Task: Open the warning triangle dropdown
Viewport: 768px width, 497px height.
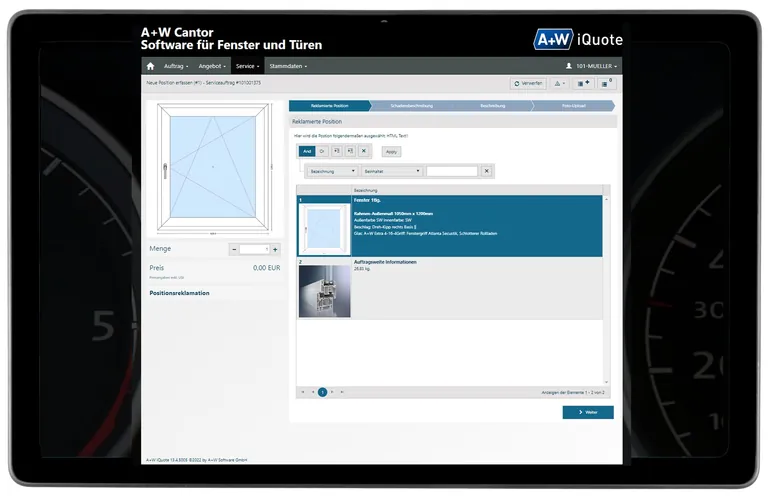Action: 559,83
